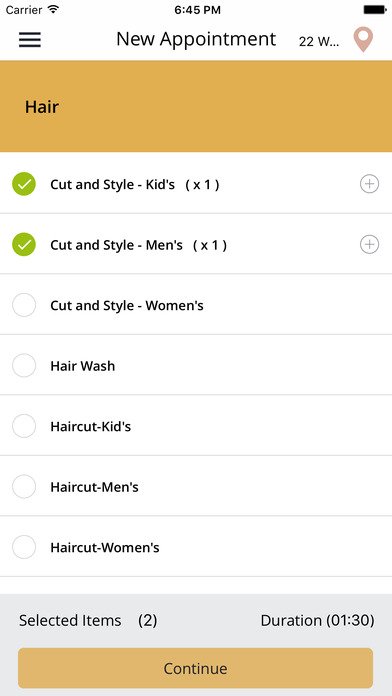The image size is (392, 696).
Task: View Selected Items (2) summary
Action: pos(88,620)
